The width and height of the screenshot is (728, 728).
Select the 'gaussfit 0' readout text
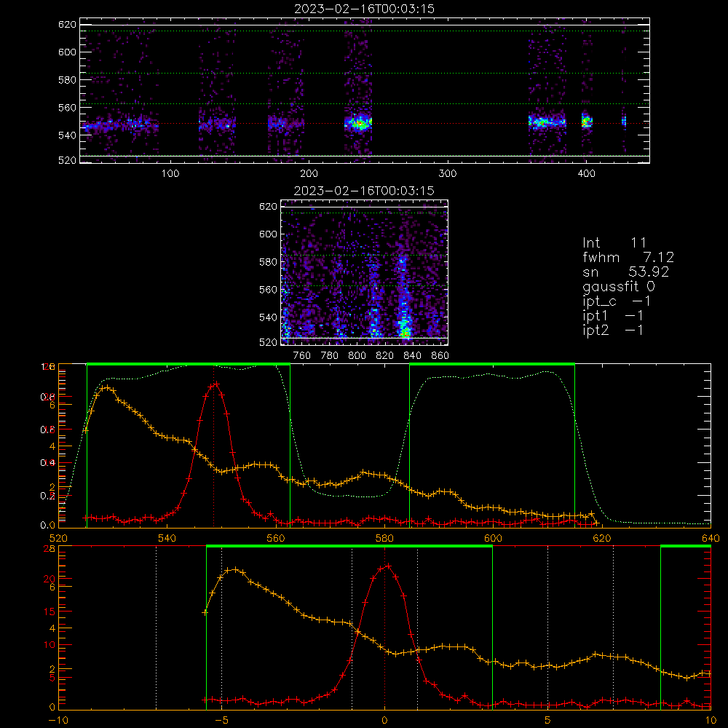click(x=619, y=286)
